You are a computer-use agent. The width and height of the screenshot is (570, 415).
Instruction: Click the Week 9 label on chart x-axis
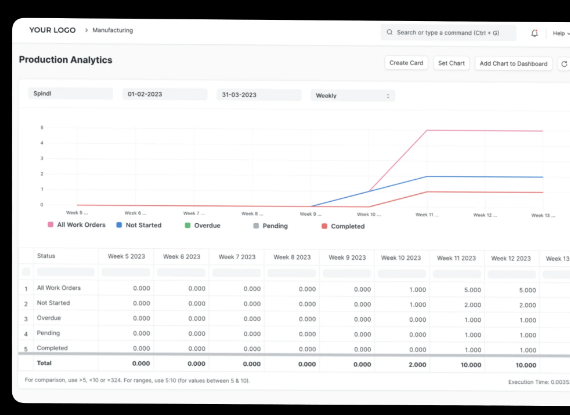coord(310,214)
